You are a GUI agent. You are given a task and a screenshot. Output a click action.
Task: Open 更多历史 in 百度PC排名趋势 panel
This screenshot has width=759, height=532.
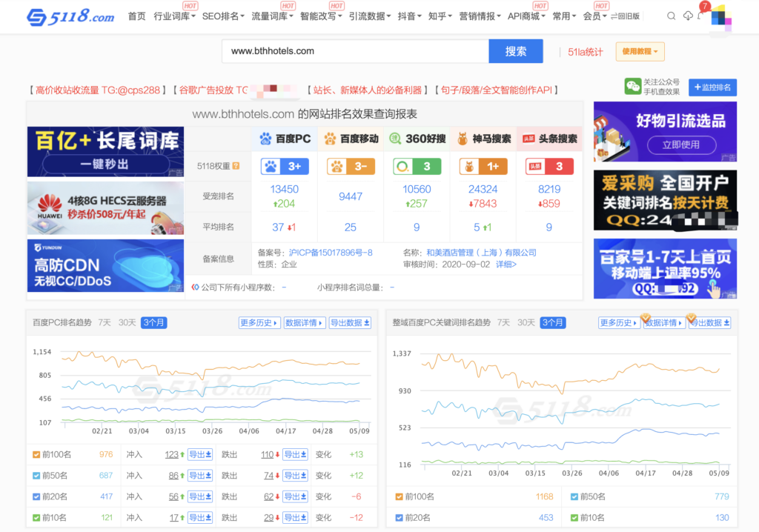[x=259, y=323]
